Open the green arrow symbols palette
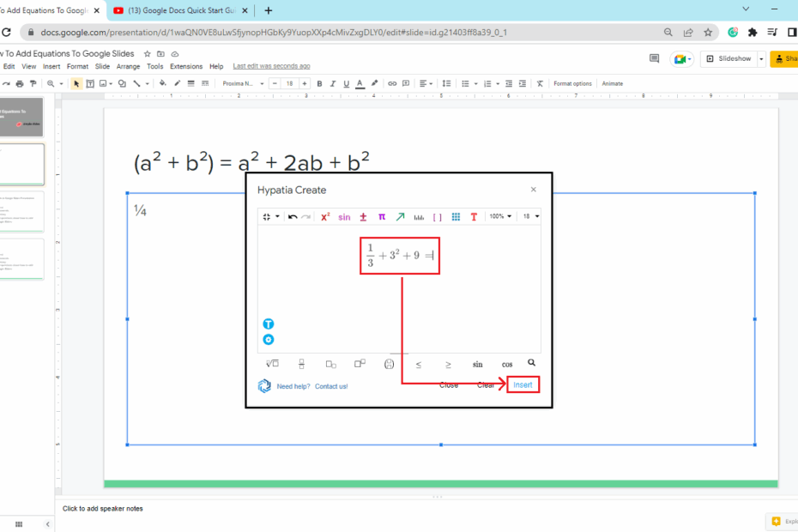The height and width of the screenshot is (532, 798). pyautogui.click(x=401, y=217)
